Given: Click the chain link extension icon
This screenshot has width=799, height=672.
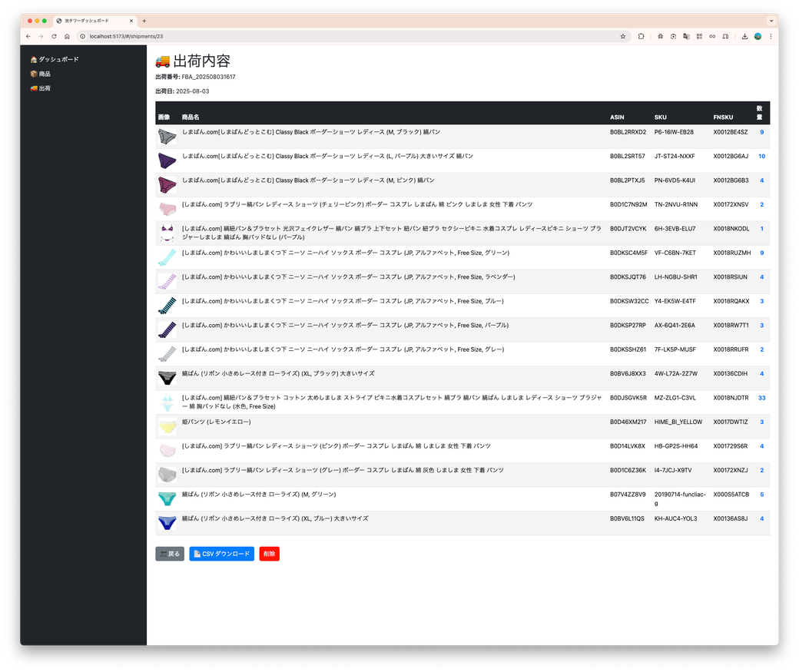Looking at the screenshot, I should point(712,36).
